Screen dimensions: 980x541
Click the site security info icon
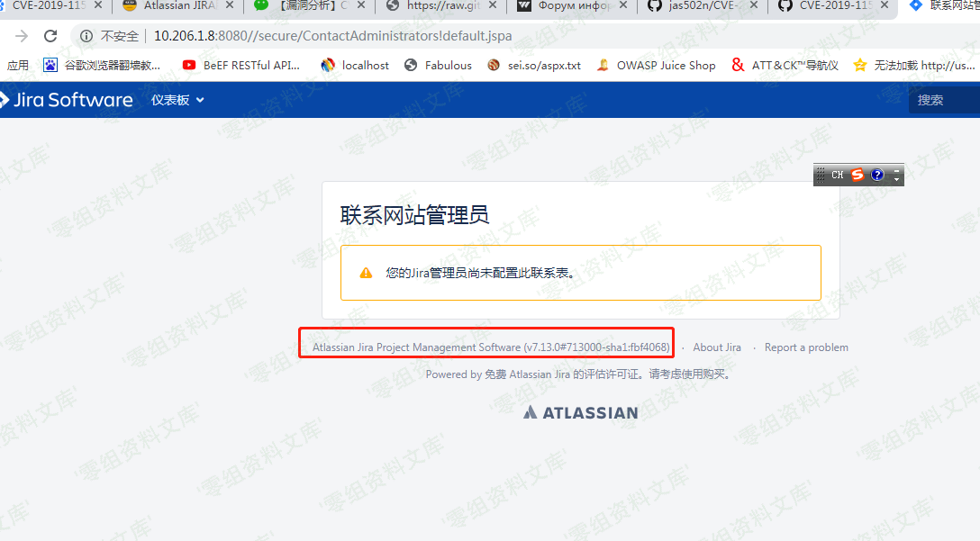pos(86,36)
